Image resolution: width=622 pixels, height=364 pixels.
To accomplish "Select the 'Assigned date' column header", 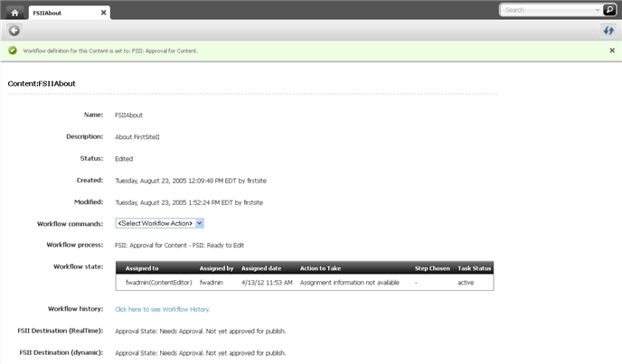I will (x=261, y=268).
